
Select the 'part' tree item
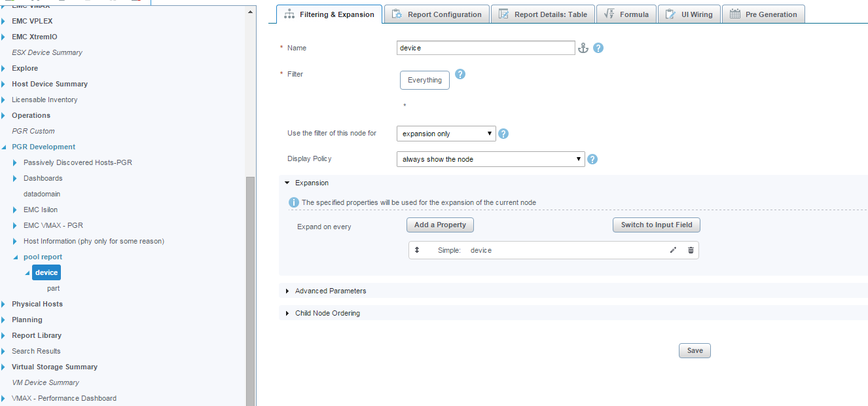(54, 288)
